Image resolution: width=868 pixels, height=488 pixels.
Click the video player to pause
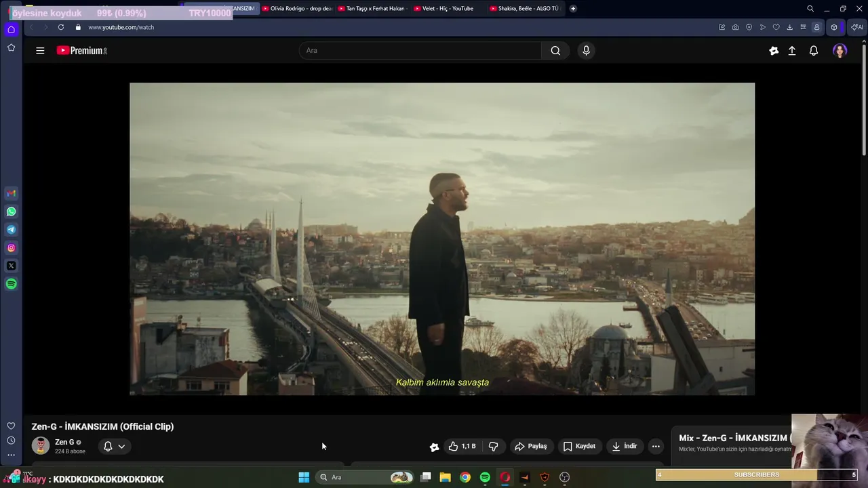click(442, 239)
